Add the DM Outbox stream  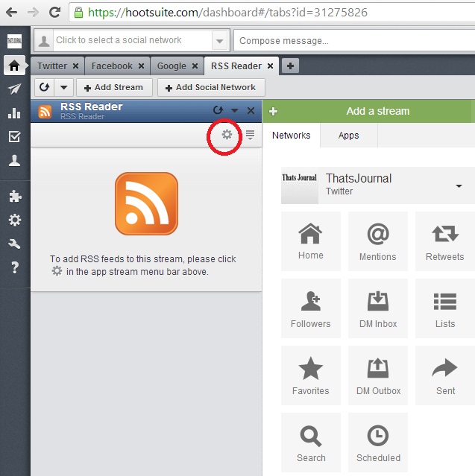(378, 375)
